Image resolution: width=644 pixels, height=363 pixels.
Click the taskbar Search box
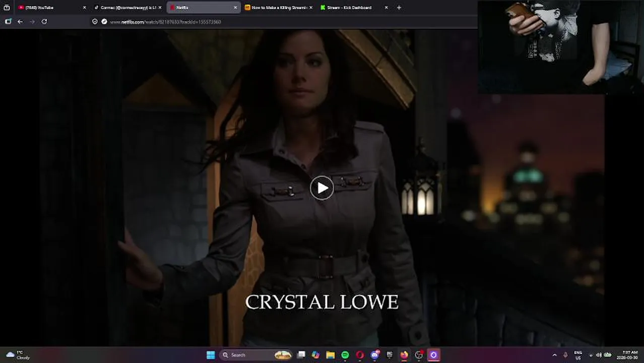[x=256, y=355]
